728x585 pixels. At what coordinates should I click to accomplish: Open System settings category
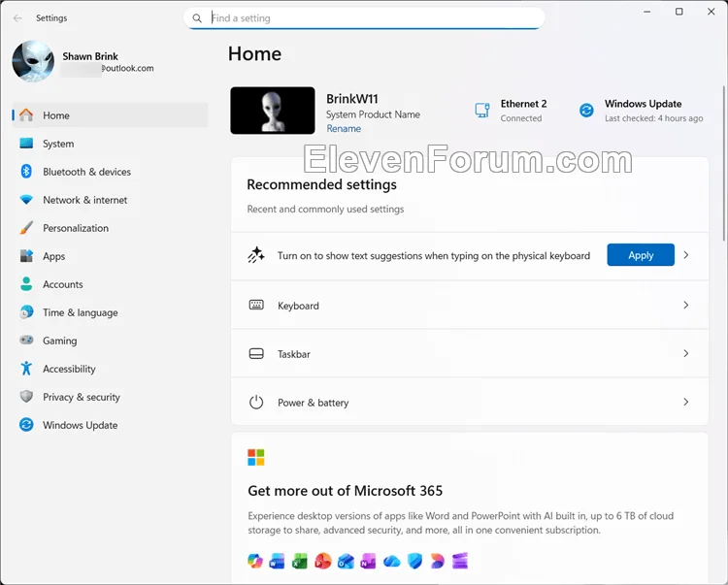(110, 144)
